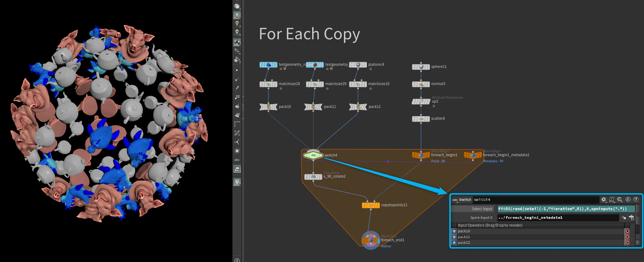Viewport: 644px width, 262px height.
Task: Select the copytopoints11 node
Action: pos(371,205)
